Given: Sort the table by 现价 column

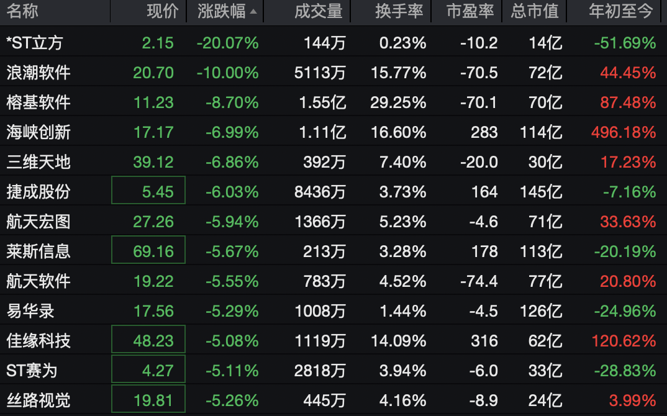Looking at the screenshot, I should [x=162, y=12].
